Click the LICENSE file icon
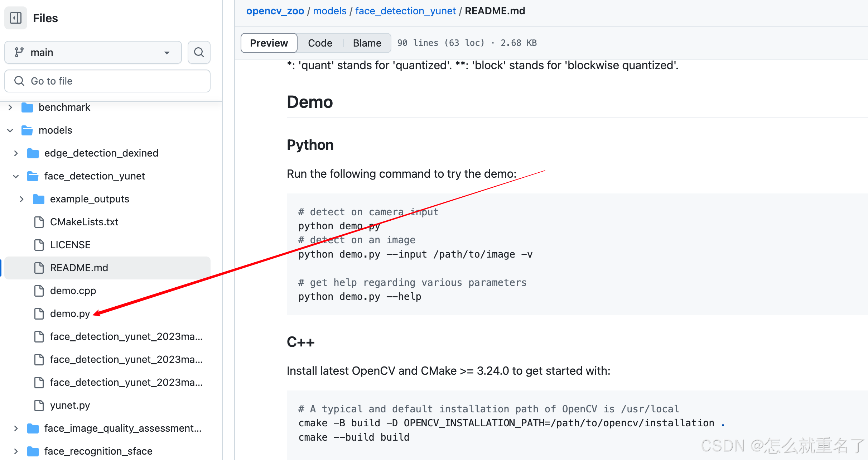 click(39, 245)
